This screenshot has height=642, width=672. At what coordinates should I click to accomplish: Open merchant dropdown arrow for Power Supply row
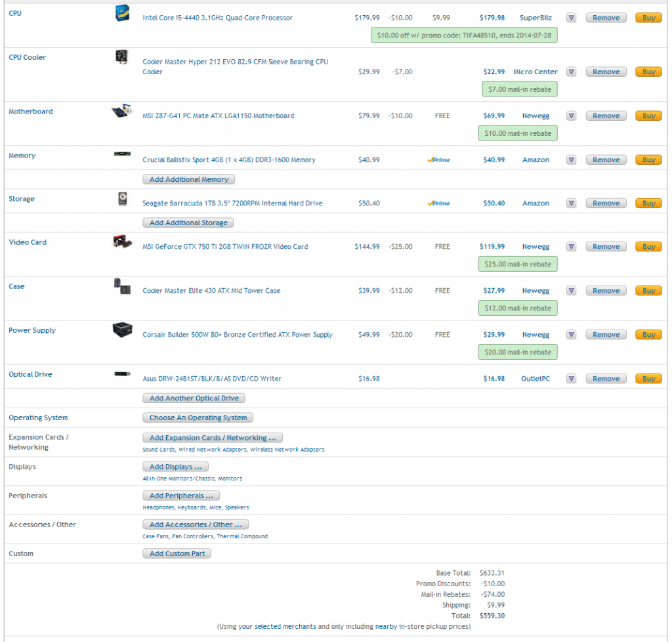(571, 335)
